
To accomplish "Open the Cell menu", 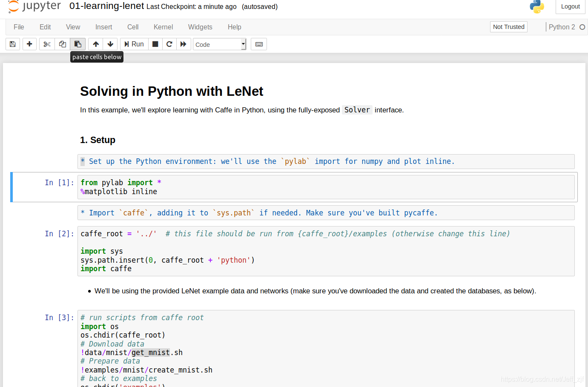I will tap(133, 27).
